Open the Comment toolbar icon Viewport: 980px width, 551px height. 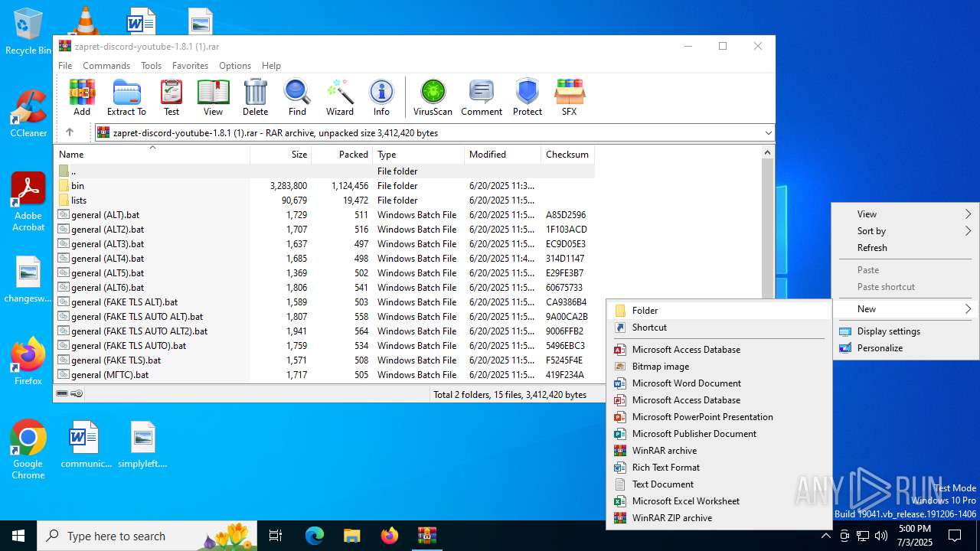482,97
